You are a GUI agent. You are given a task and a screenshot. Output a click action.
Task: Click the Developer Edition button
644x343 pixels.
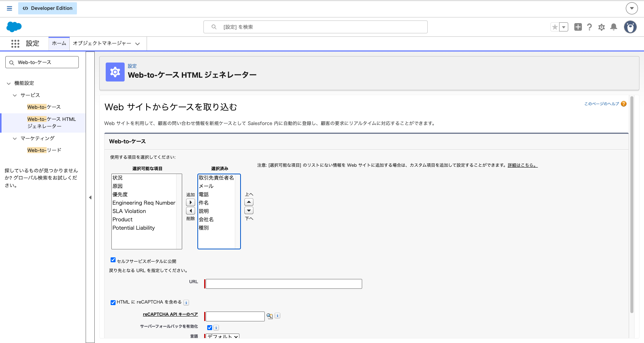click(47, 8)
